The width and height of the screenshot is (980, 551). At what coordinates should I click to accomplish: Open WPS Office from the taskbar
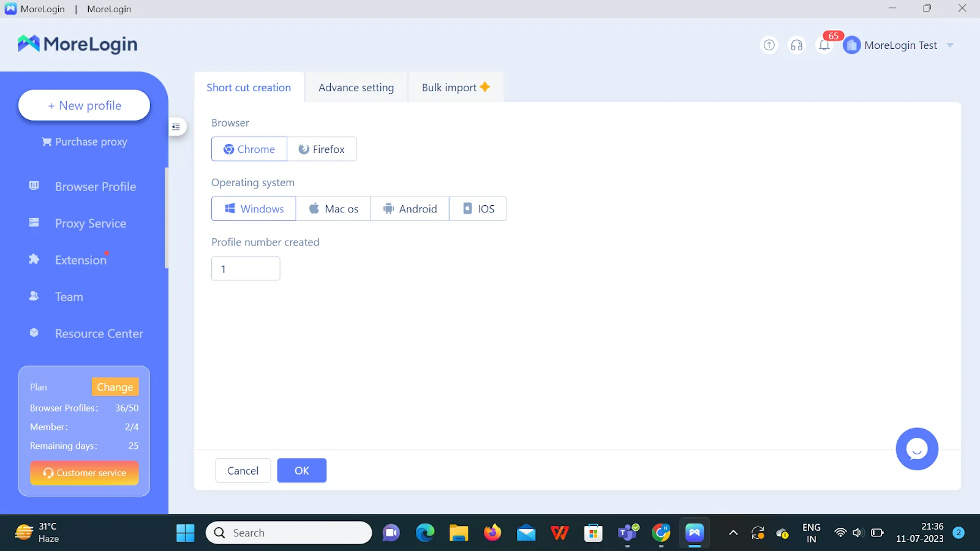[x=560, y=533]
